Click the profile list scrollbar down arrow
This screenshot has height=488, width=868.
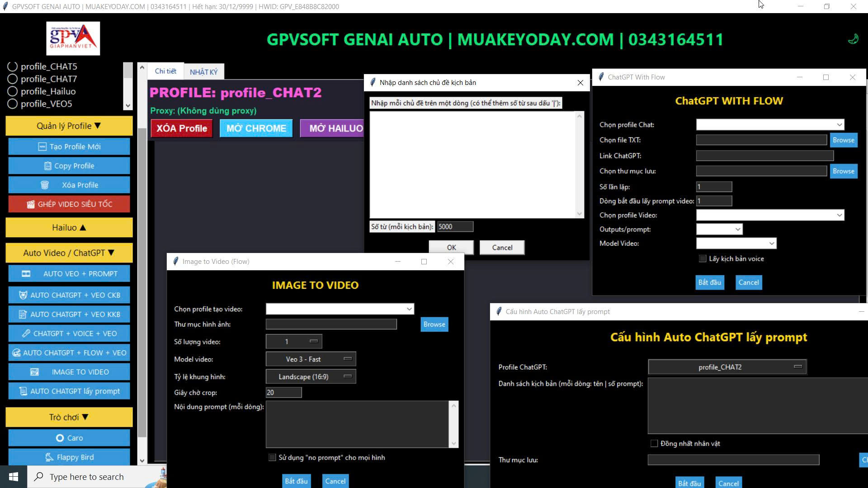tap(128, 106)
